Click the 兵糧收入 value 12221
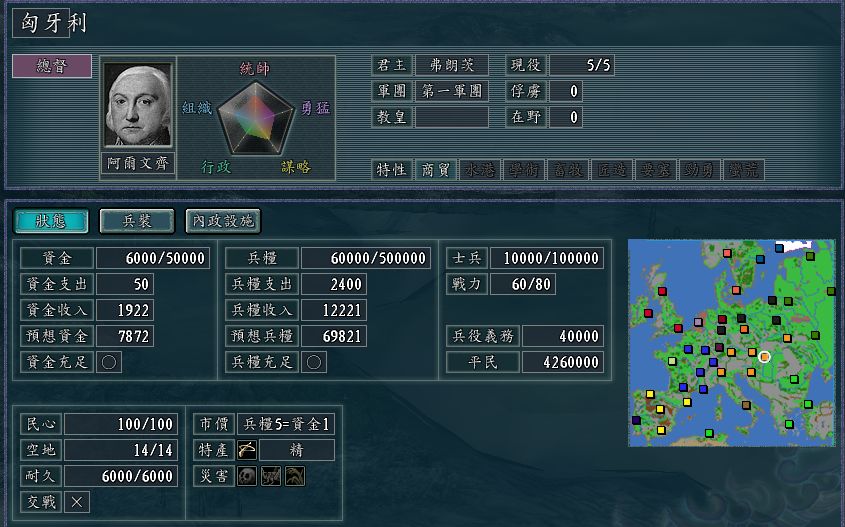The height and width of the screenshot is (527, 845). tap(334, 310)
